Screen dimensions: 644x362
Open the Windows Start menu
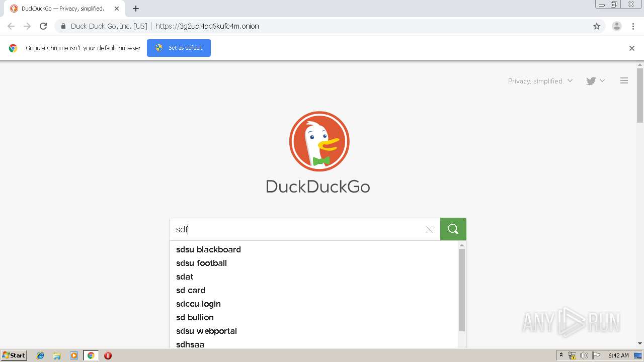(14, 355)
